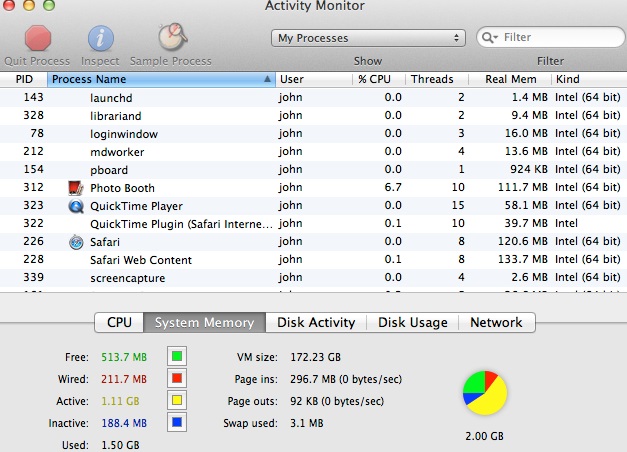Click the 6.7 % CPU value

point(393,187)
